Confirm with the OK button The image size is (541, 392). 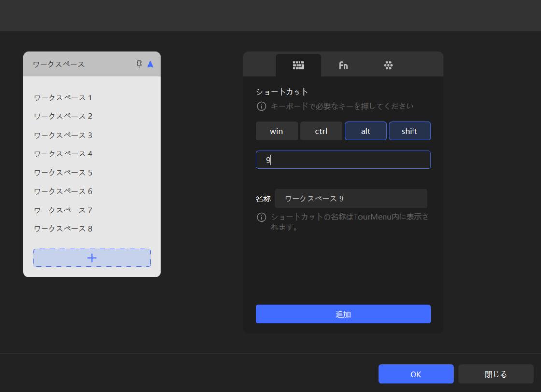(415, 374)
